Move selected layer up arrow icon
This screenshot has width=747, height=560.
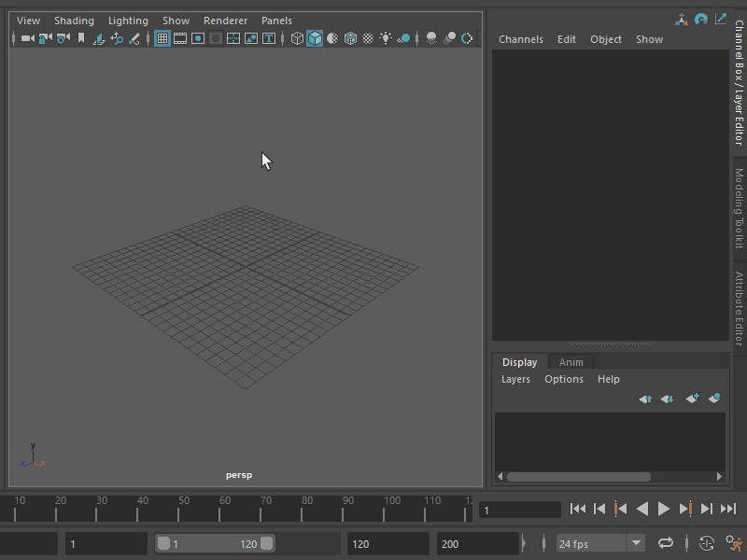point(645,399)
